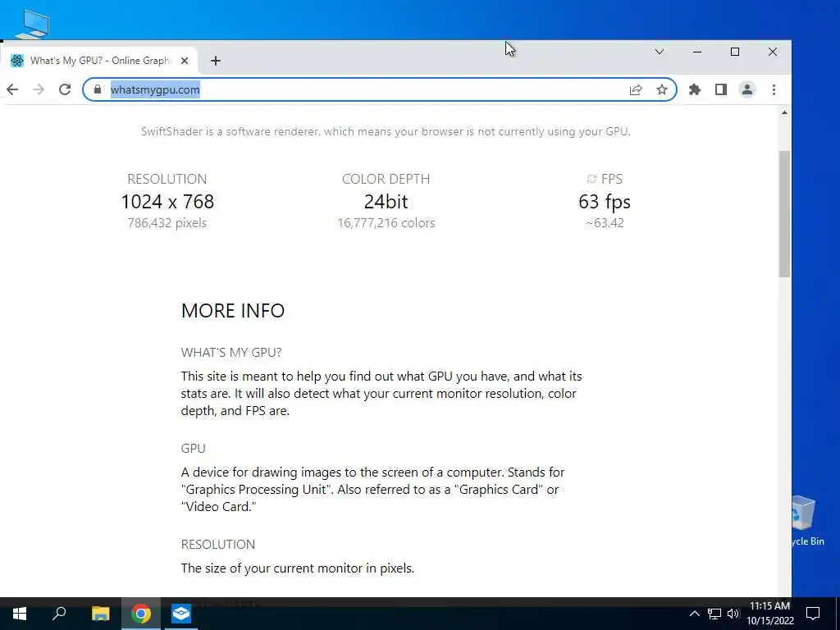Image resolution: width=840 pixels, height=630 pixels.
Task: Click the 'WHAT'S MY GPU?' subheading
Action: [x=231, y=353]
